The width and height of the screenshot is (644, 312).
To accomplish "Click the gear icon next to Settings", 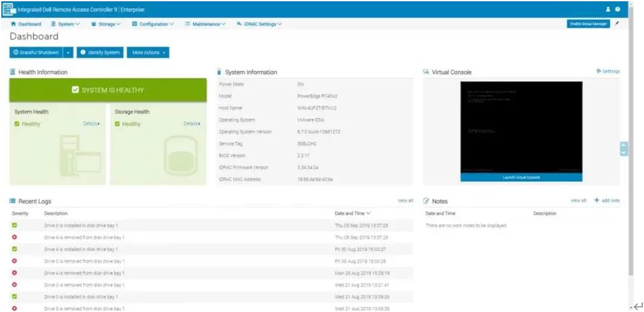I will 598,71.
